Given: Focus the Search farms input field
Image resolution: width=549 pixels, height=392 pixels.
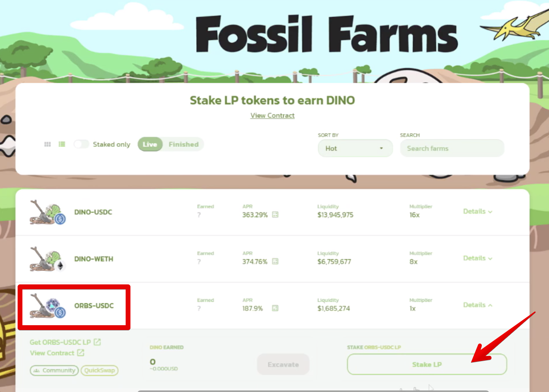Looking at the screenshot, I should point(452,148).
